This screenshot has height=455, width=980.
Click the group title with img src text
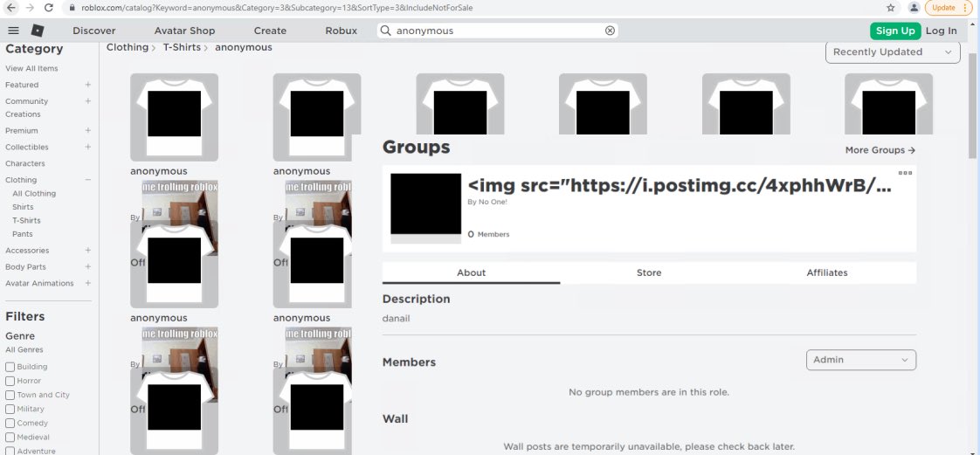pyautogui.click(x=680, y=185)
